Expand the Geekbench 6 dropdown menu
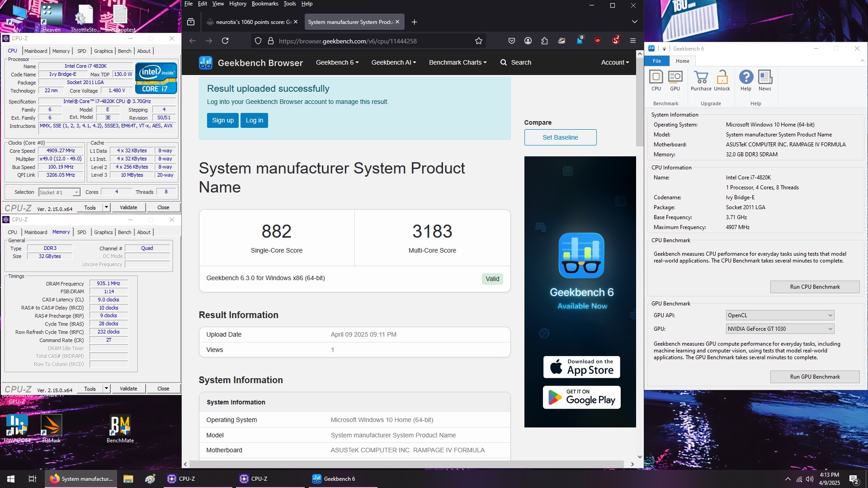The image size is (868, 488). click(337, 62)
